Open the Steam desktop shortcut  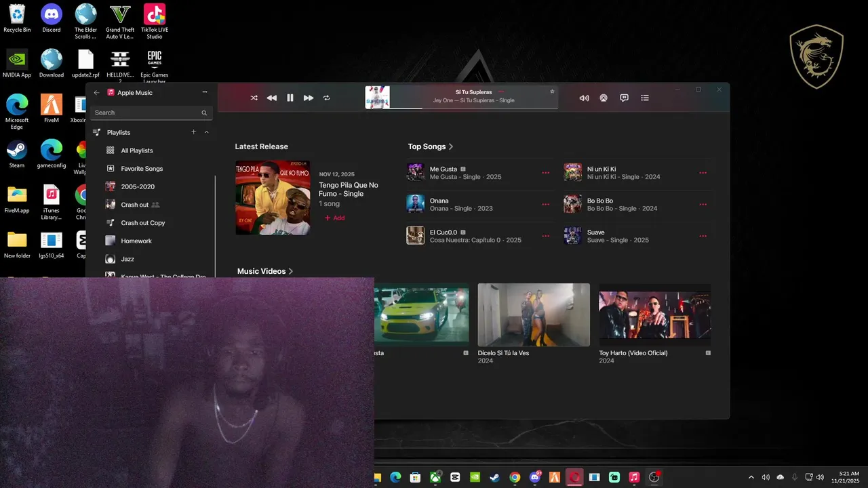[17, 154]
